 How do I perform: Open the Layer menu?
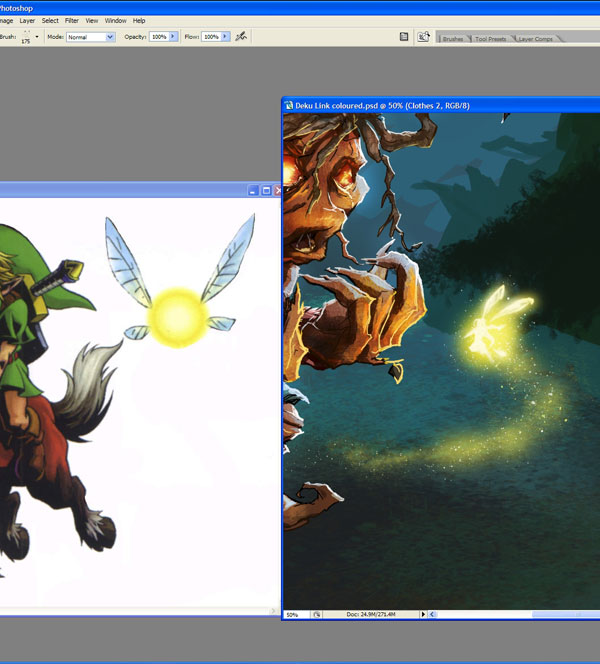pos(27,20)
